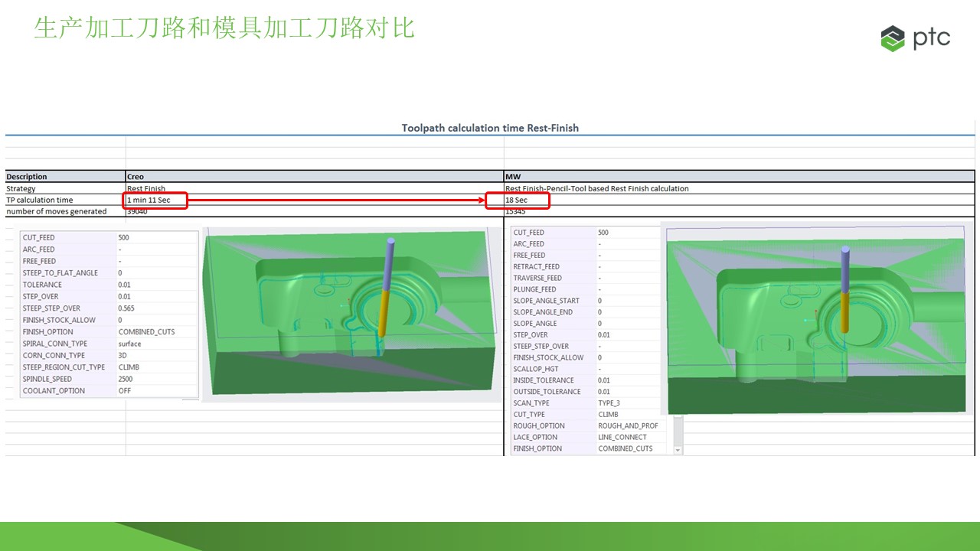Click the SPIRAL_CONN_TYPE parameter label
Viewport: 980px width, 551px height.
click(55, 344)
